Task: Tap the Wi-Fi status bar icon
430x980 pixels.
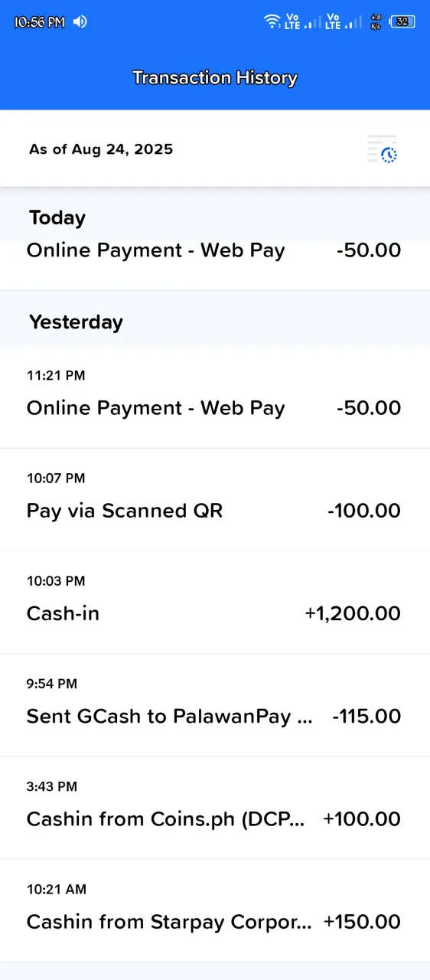Action: [272, 21]
